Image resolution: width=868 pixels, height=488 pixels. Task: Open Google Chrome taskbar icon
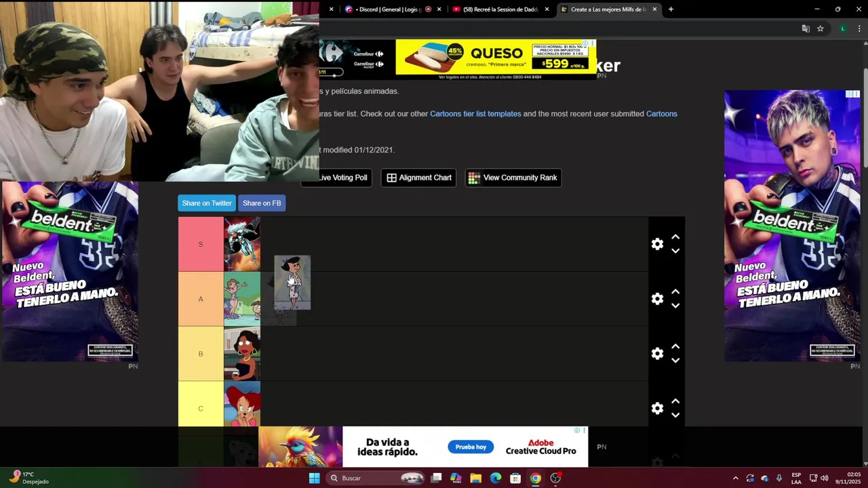tap(535, 479)
